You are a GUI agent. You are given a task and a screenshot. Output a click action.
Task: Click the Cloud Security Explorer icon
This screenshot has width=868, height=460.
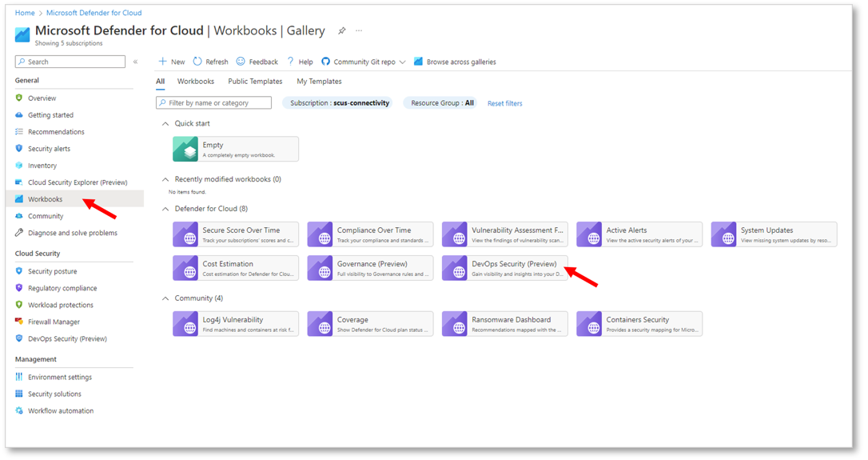pos(19,182)
